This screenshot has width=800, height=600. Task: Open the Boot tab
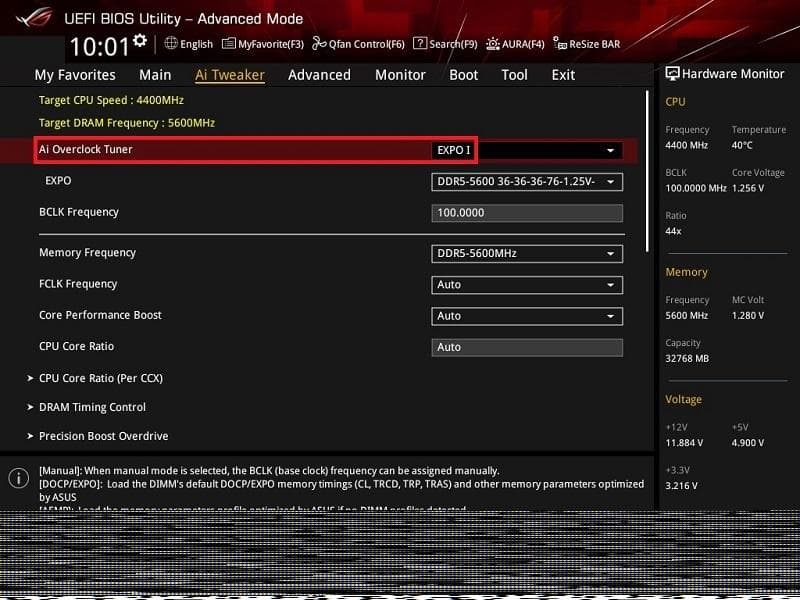tap(463, 75)
